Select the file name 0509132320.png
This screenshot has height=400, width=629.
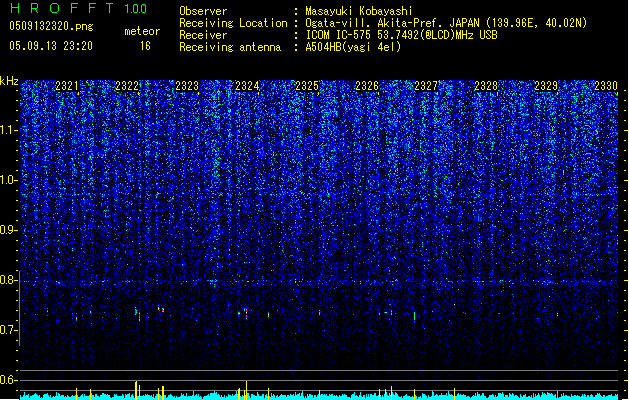coord(51,26)
